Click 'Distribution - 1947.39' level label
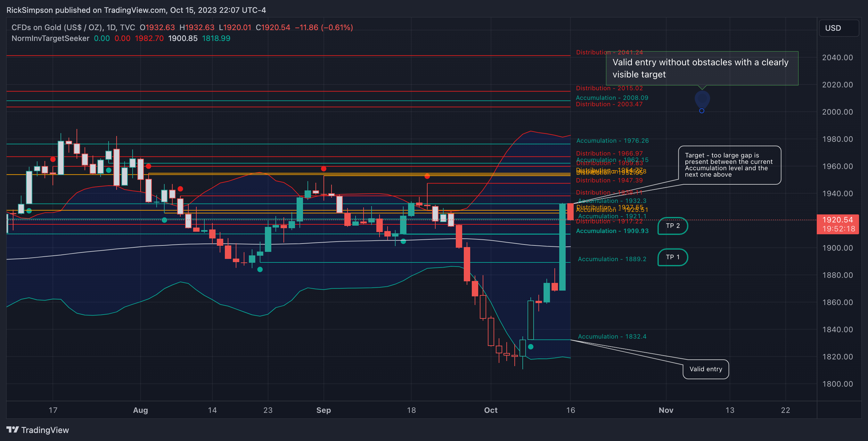This screenshot has width=868, height=441. 609,180
